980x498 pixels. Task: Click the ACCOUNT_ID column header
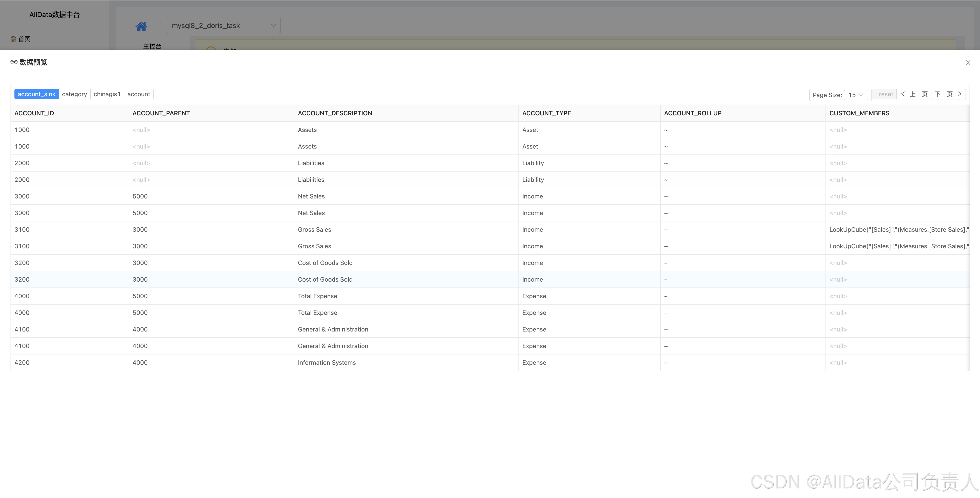[70, 113]
